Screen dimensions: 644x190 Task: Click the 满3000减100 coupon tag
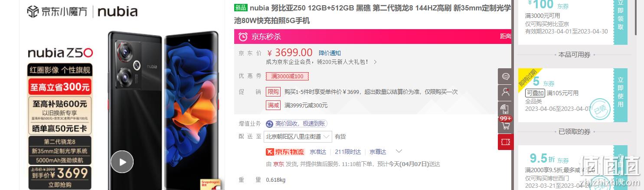287,77
